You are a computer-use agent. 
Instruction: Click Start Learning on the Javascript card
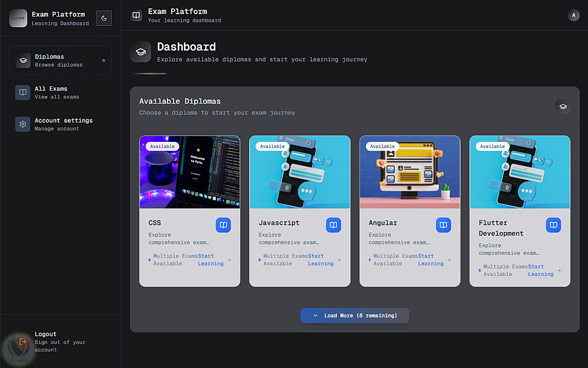(x=320, y=260)
